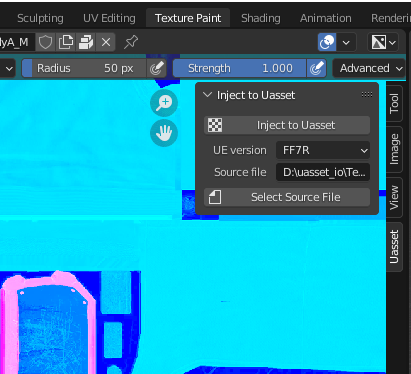Screen dimensions: 411x374
Task: Toggle the fake user shield icon
Action: (45, 42)
